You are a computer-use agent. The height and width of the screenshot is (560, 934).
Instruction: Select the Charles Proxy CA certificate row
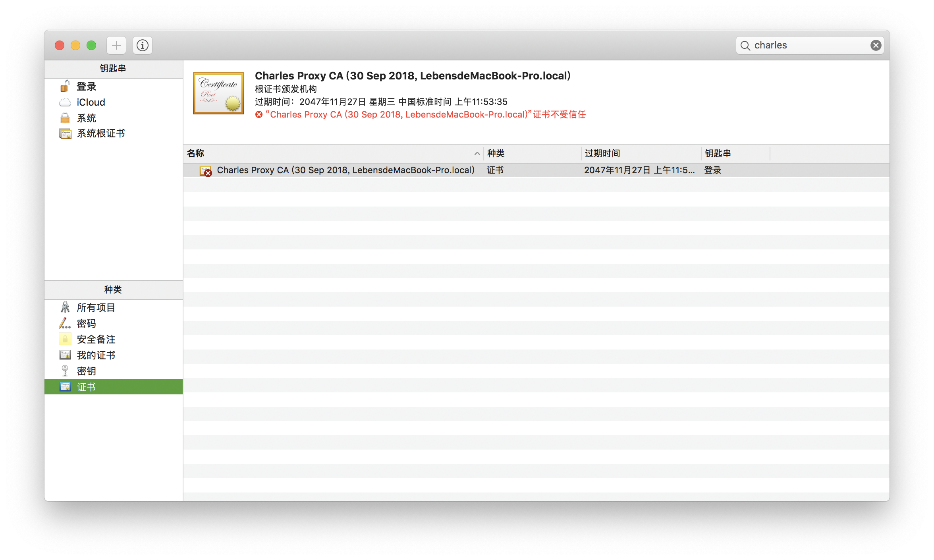(x=345, y=170)
